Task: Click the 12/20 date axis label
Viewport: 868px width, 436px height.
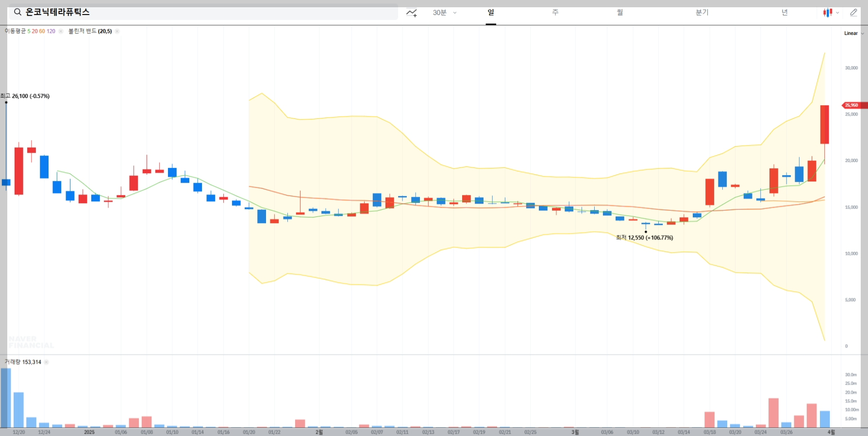Action: [x=18, y=432]
